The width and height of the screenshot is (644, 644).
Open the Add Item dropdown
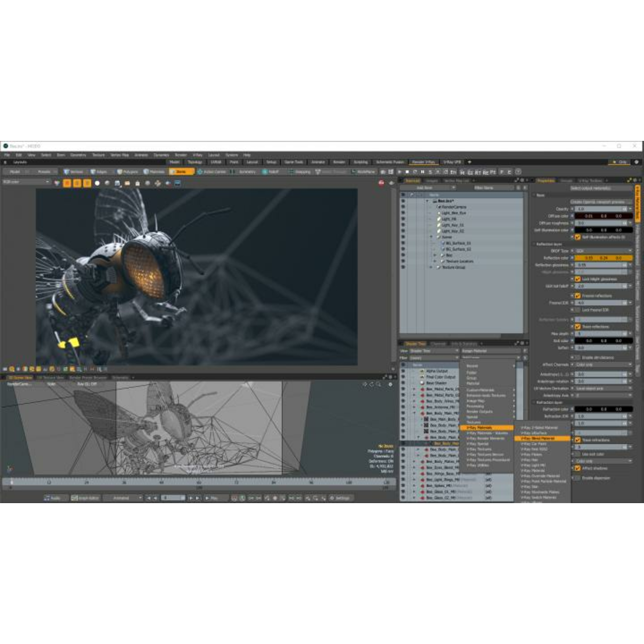pos(428,188)
